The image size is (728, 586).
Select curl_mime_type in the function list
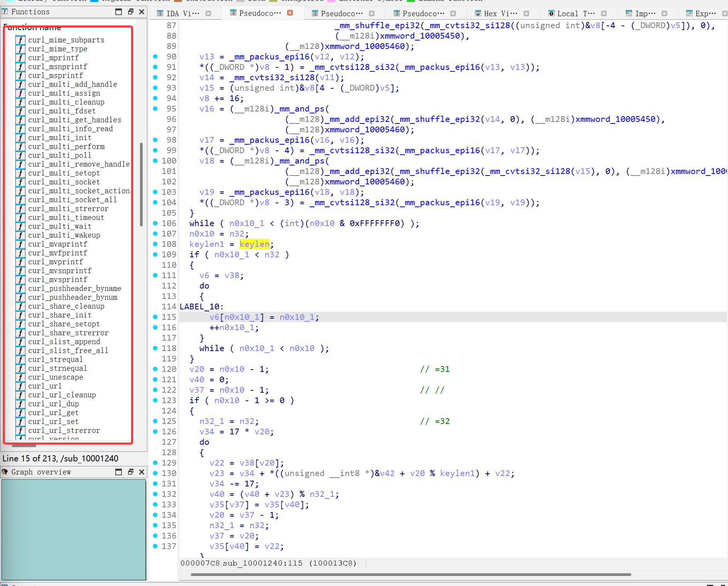coord(58,49)
